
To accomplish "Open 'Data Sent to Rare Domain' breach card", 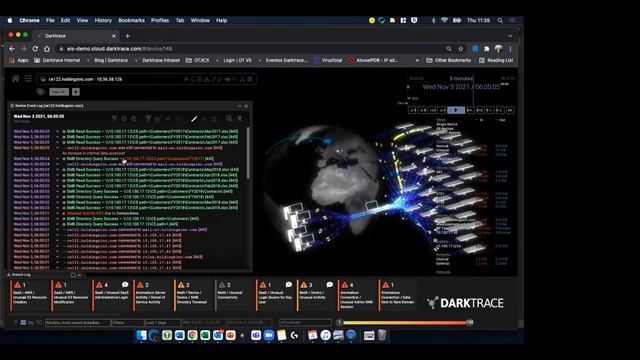I will tap(398, 295).
